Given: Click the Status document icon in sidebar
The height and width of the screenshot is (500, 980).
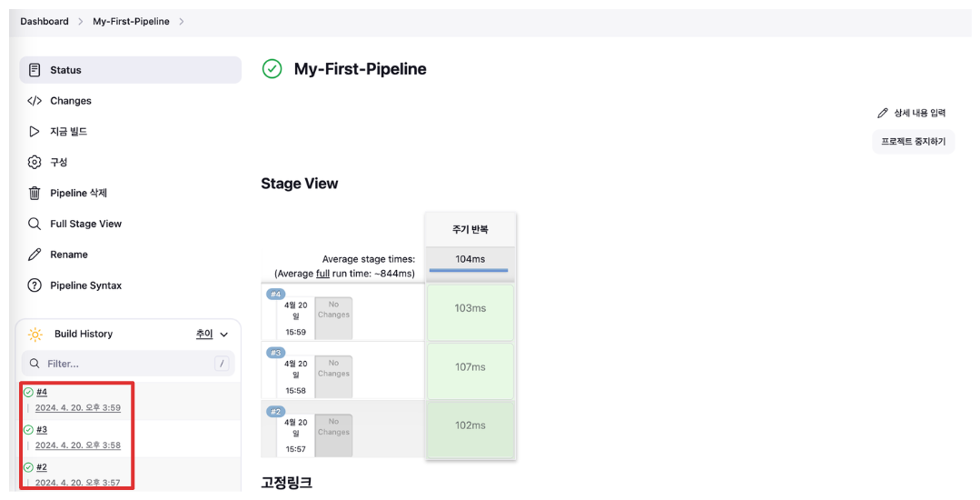Looking at the screenshot, I should coord(35,70).
